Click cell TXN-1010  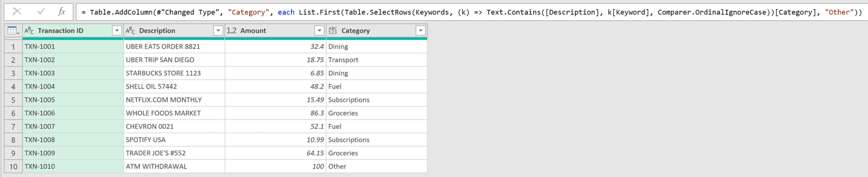point(73,166)
